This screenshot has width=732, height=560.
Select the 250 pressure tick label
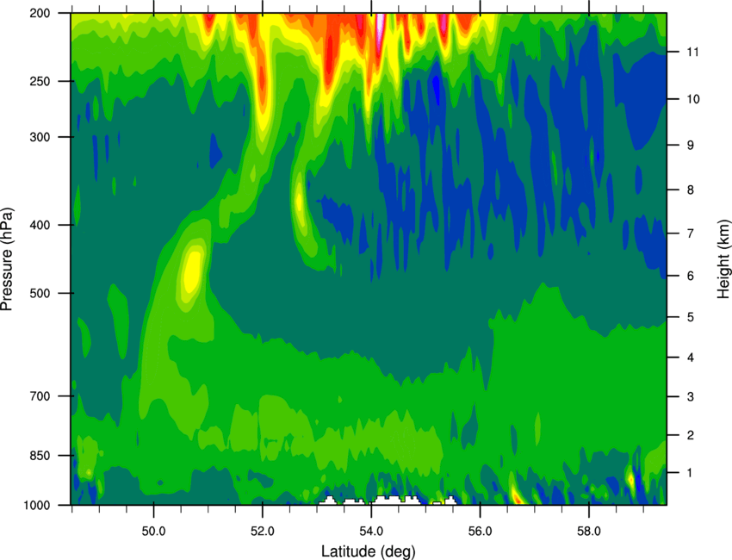click(40, 81)
